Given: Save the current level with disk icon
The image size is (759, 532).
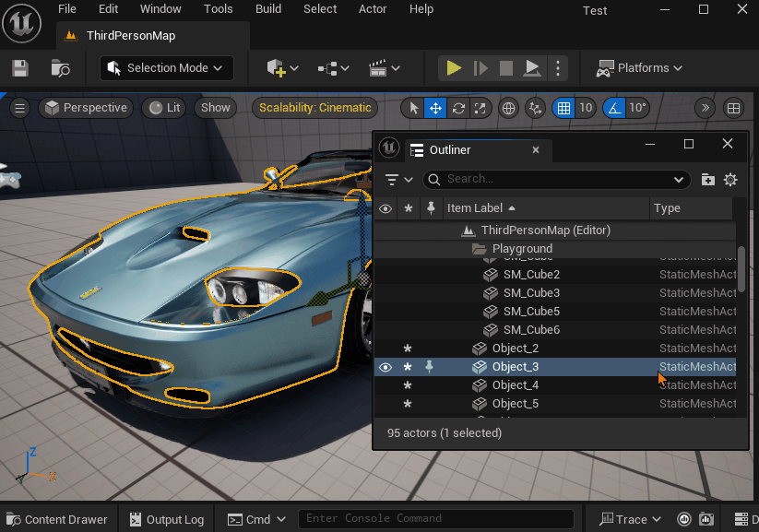Looking at the screenshot, I should [x=20, y=68].
